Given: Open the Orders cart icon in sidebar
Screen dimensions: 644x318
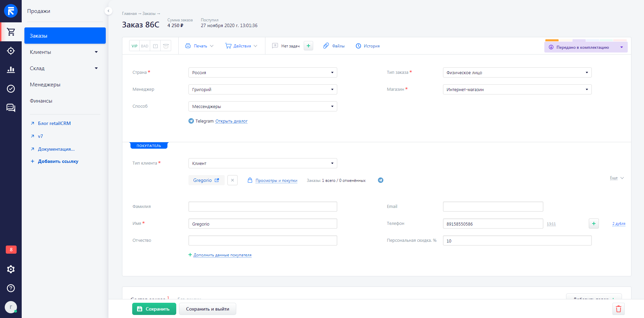Looking at the screenshot, I should click(11, 32).
